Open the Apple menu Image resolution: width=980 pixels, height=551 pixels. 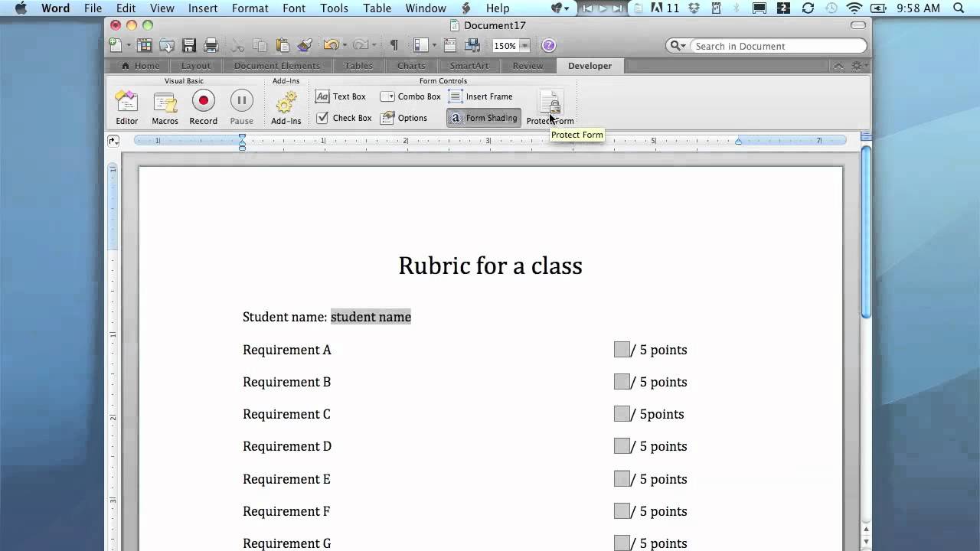21,8
